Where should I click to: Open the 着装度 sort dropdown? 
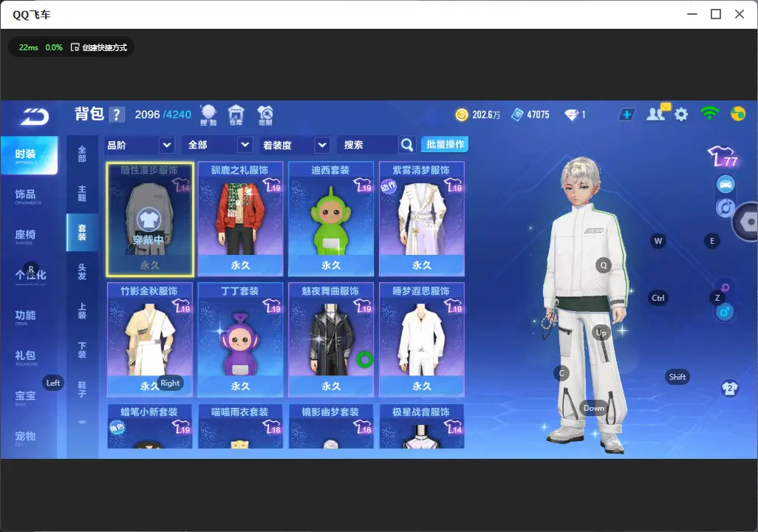(295, 145)
